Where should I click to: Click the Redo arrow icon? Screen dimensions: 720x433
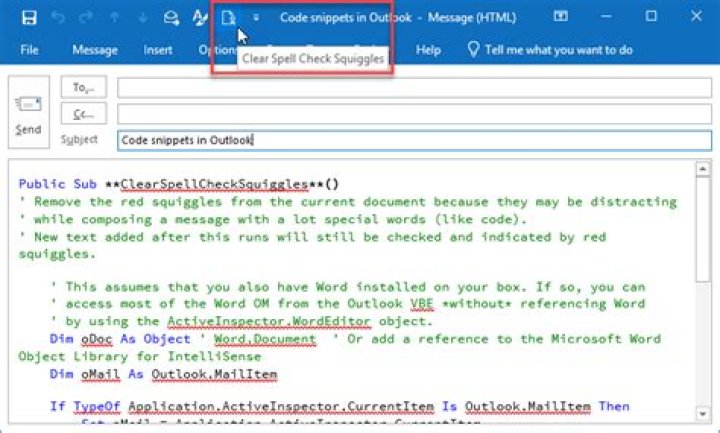pyautogui.click(x=86, y=17)
